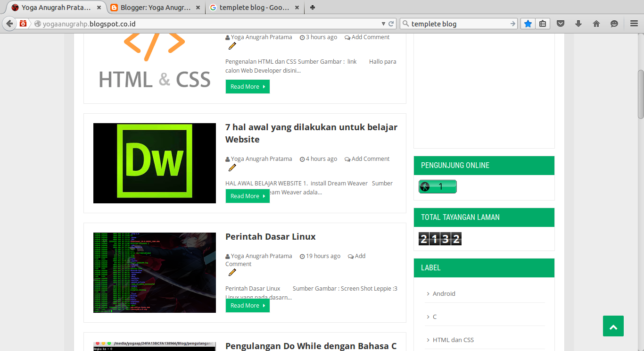Click the red camera icon in address bar
This screenshot has width=644, height=351.
(x=23, y=24)
